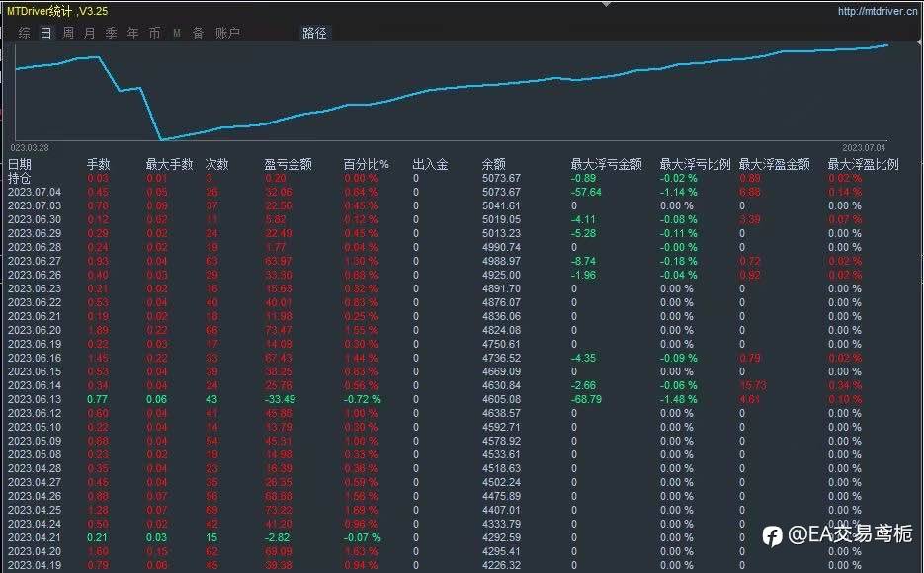
Task: Select the 2023.06.30 date row
Action: tap(35, 219)
